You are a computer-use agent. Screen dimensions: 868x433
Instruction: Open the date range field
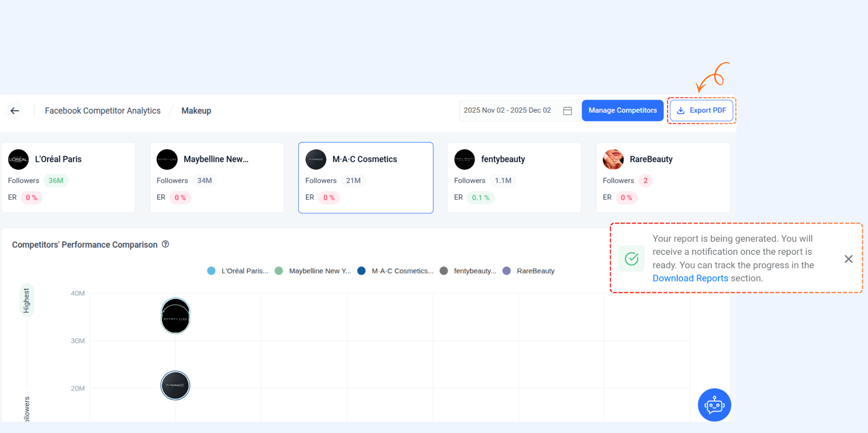tap(520, 111)
